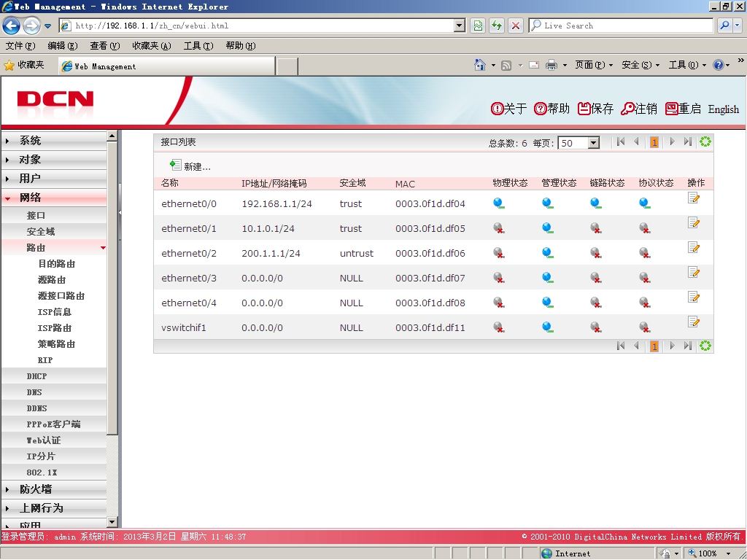Screen dimensions: 747x560
Task: Click the sidebar collapse handle
Action: click(120, 212)
